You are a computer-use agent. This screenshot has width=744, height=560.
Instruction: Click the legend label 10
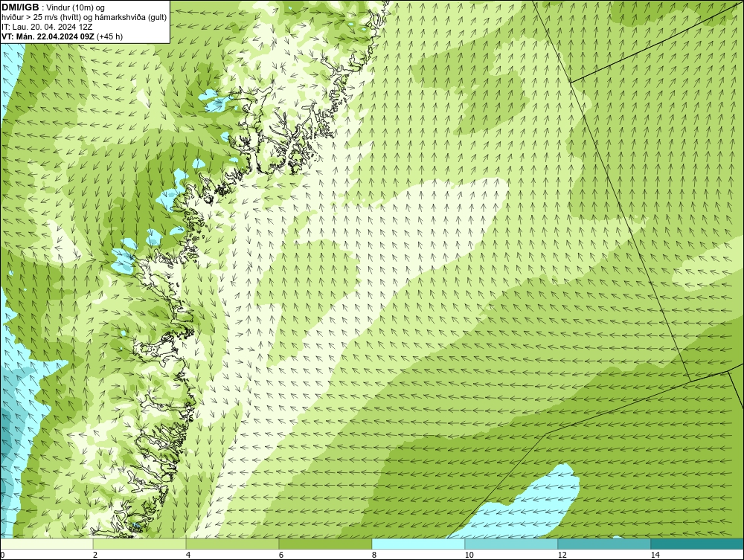point(469,555)
